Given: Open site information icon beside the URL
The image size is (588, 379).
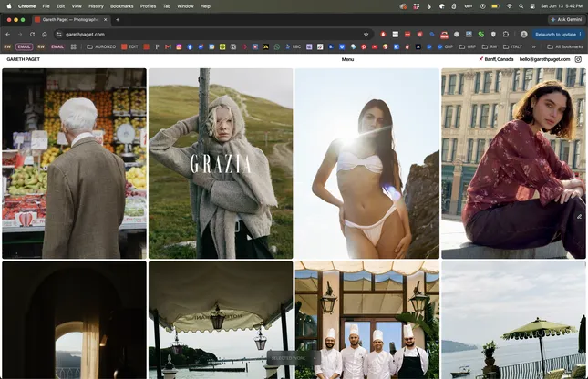Looking at the screenshot, I should 59,34.
